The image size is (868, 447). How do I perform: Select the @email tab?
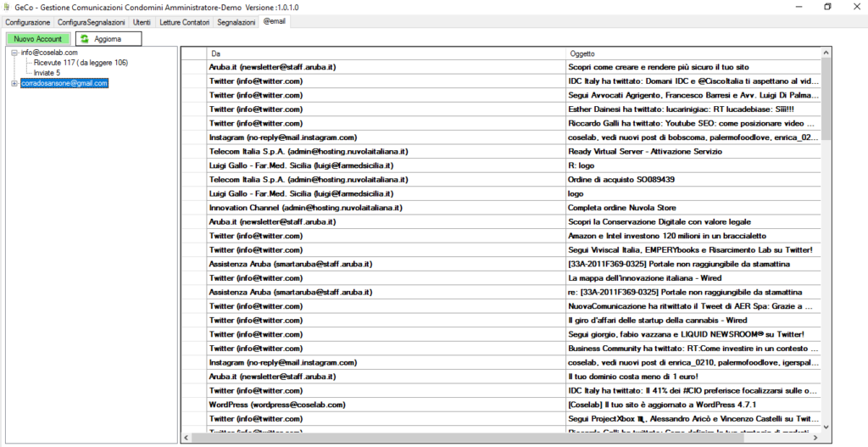(275, 21)
